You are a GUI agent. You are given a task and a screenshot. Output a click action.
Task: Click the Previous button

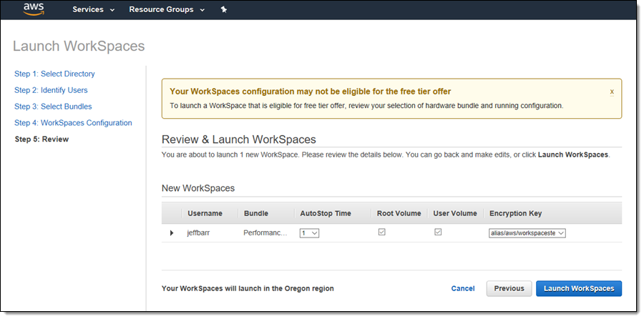click(509, 288)
